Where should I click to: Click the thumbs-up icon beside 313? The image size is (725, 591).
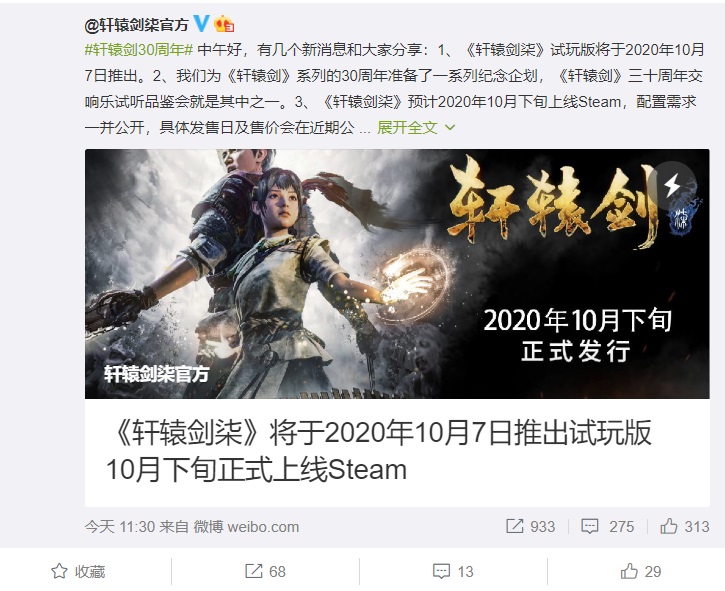pos(669,526)
